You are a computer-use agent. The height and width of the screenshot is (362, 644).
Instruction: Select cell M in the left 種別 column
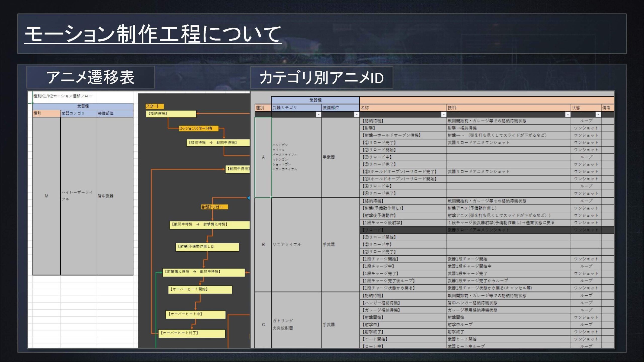pyautogui.click(x=47, y=196)
